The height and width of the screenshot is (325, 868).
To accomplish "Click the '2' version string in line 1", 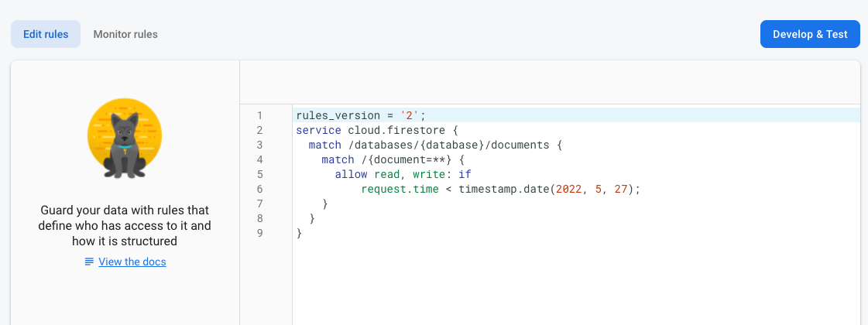I will coord(410,115).
